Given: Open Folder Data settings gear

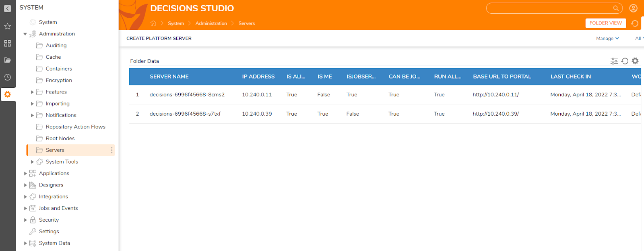Looking at the screenshot, I should click(635, 61).
